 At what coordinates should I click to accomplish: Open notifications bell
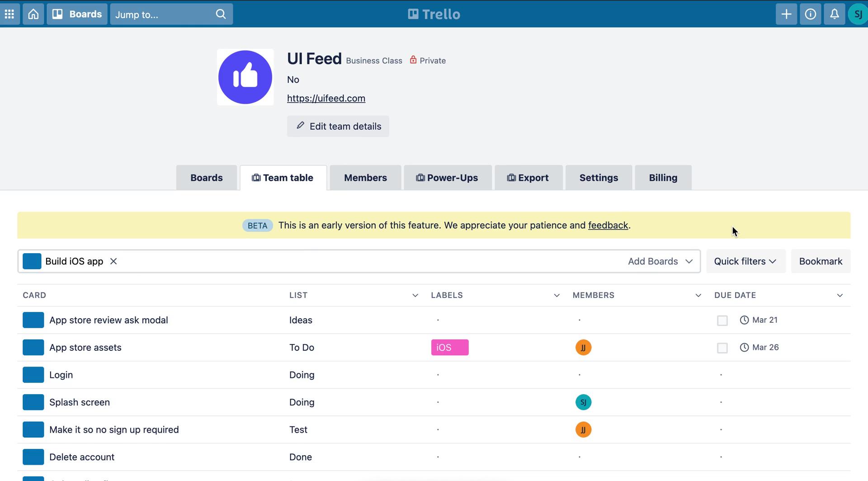pos(834,14)
